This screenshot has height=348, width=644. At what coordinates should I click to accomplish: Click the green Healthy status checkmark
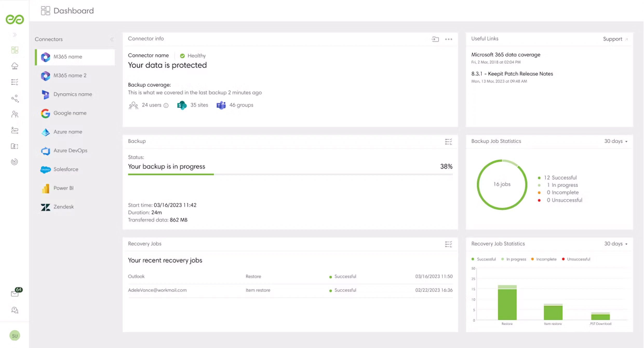[x=182, y=56]
